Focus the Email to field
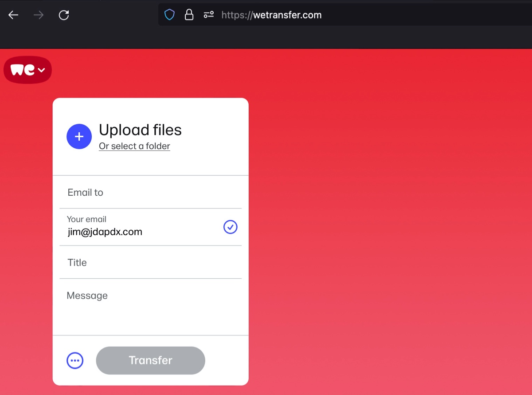This screenshot has height=395, width=532. (150, 192)
